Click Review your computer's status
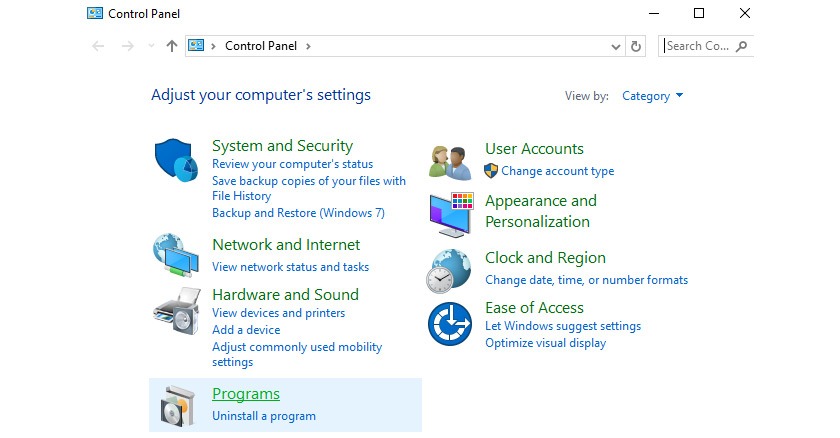The height and width of the screenshot is (438, 840). (x=292, y=164)
